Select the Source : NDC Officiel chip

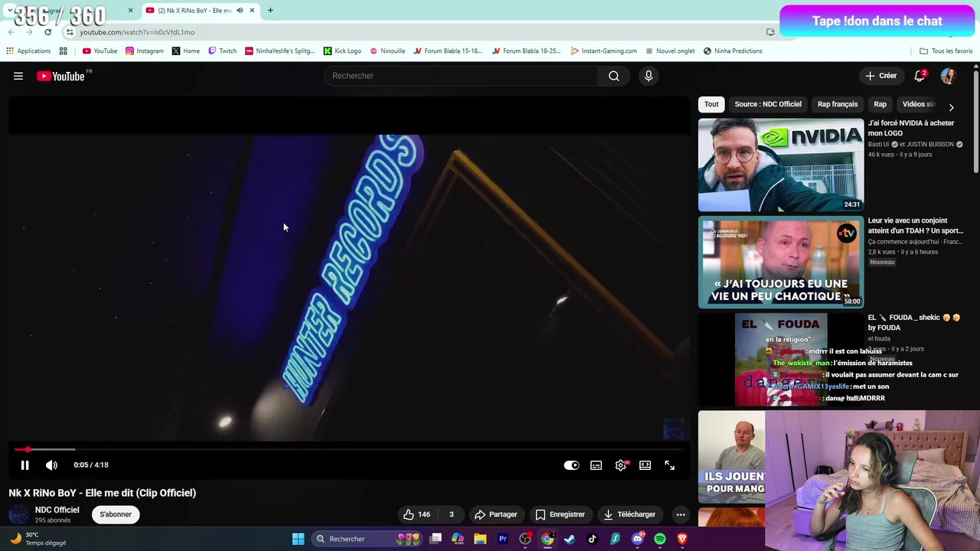(x=768, y=104)
